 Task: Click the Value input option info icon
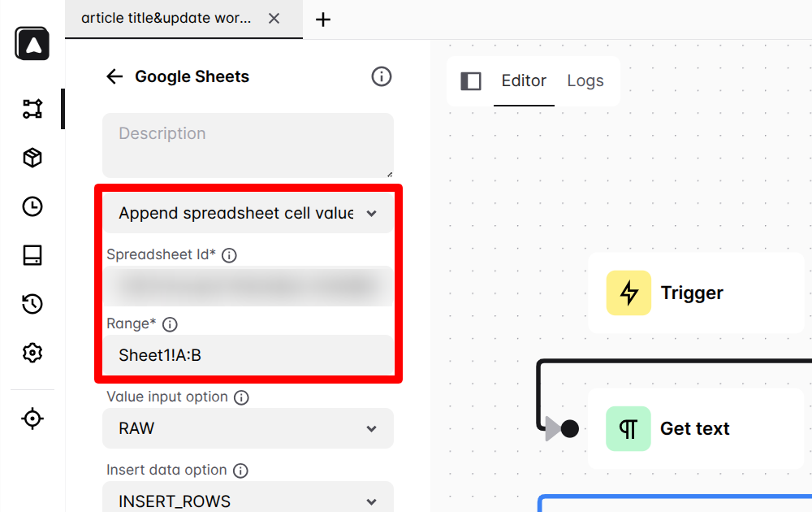tap(241, 397)
